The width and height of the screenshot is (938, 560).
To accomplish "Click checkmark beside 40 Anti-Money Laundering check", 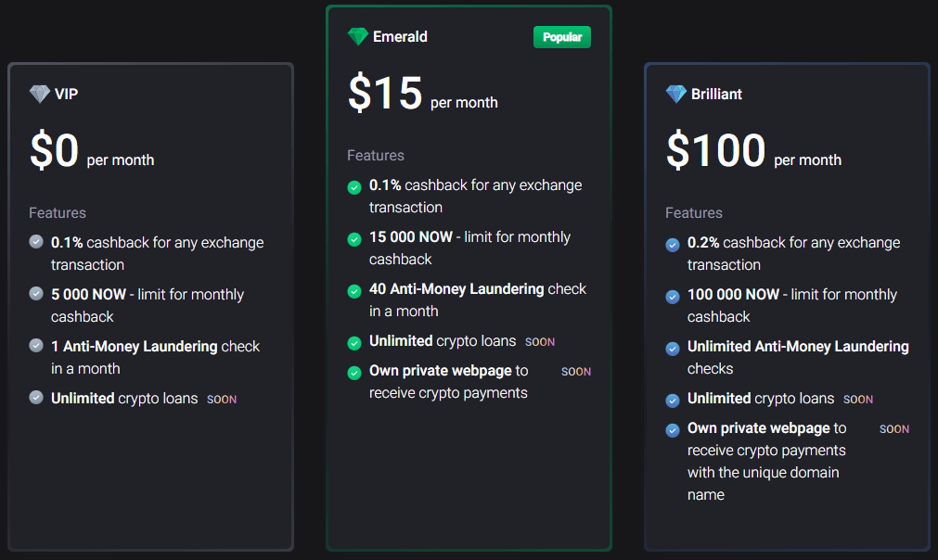I will (354, 290).
